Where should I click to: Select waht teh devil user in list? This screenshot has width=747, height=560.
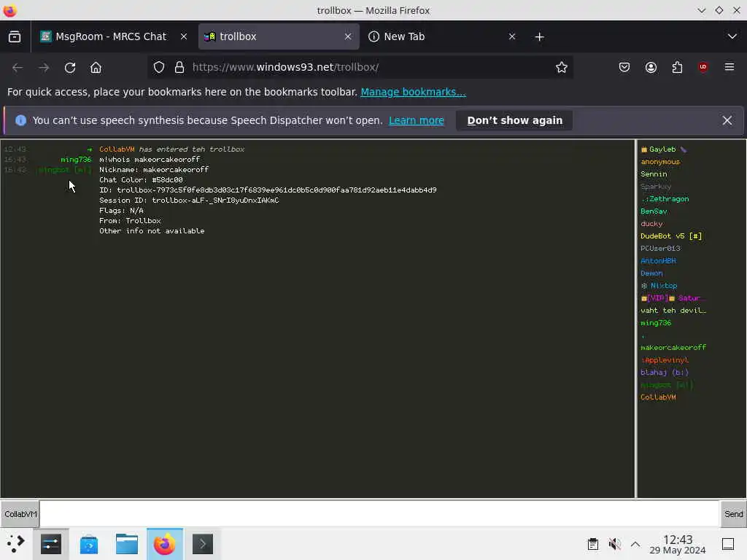coord(673,311)
